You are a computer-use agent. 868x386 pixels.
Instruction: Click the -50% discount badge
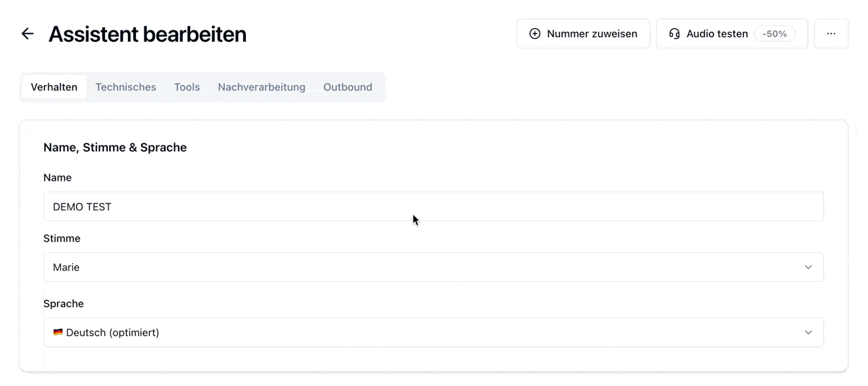tap(774, 34)
